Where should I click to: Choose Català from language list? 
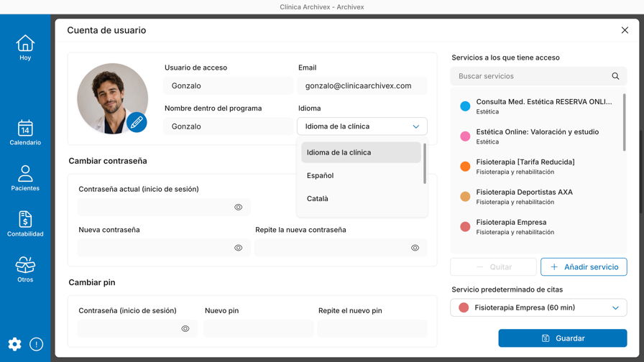[x=361, y=198]
